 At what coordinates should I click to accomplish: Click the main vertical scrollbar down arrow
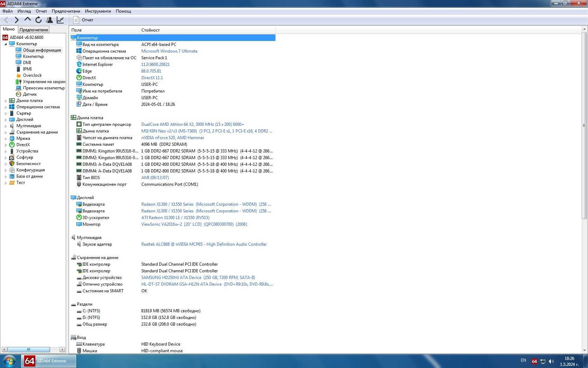pos(584,350)
